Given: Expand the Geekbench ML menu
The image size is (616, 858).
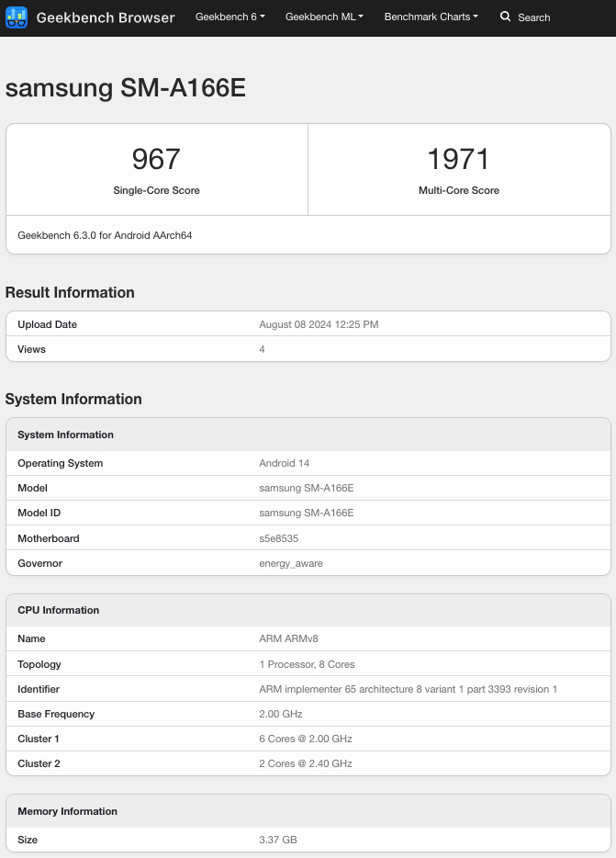Looking at the screenshot, I should pos(324,17).
